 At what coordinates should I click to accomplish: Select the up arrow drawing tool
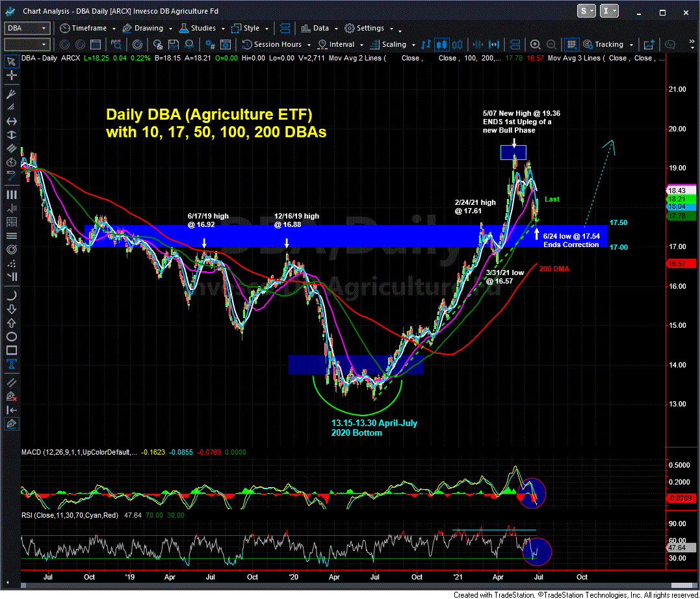point(12,323)
